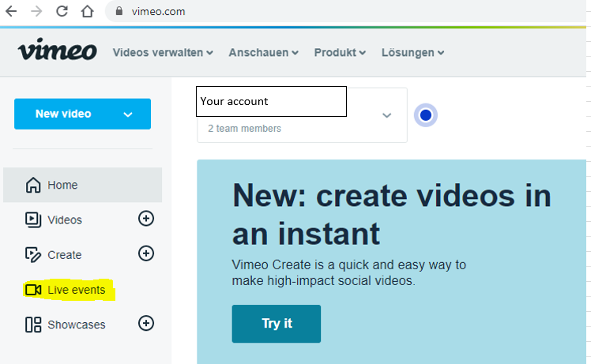Open Showcases in the sidebar
591x364 pixels.
tap(76, 325)
